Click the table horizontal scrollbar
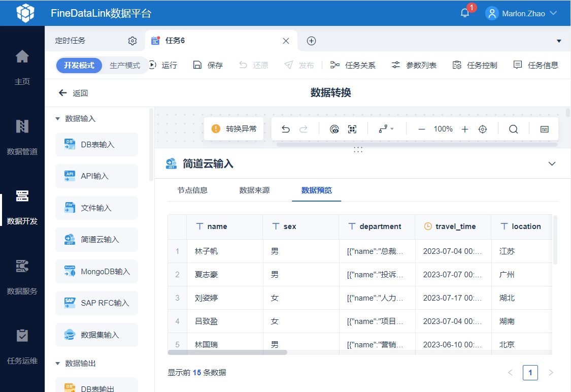Viewport: 571px width, 392px height. pyautogui.click(x=227, y=352)
